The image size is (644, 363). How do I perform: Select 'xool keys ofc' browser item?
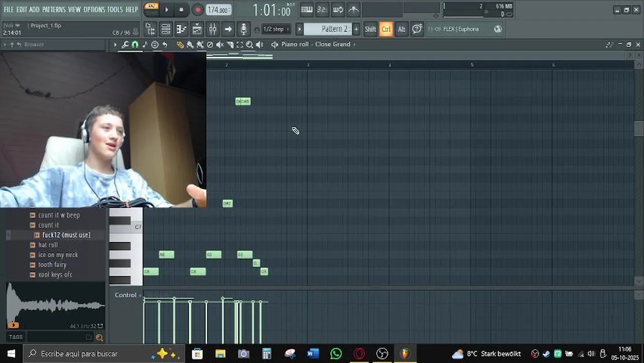pos(55,275)
